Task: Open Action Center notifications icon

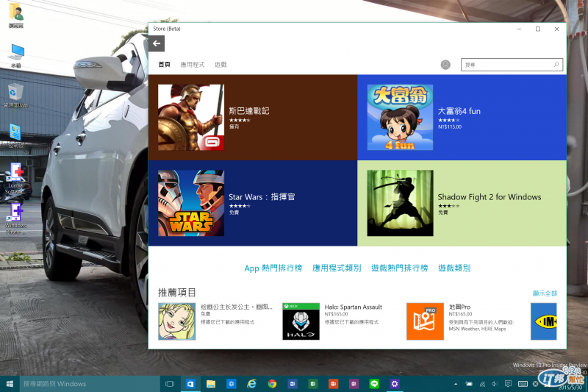Action: [x=508, y=384]
